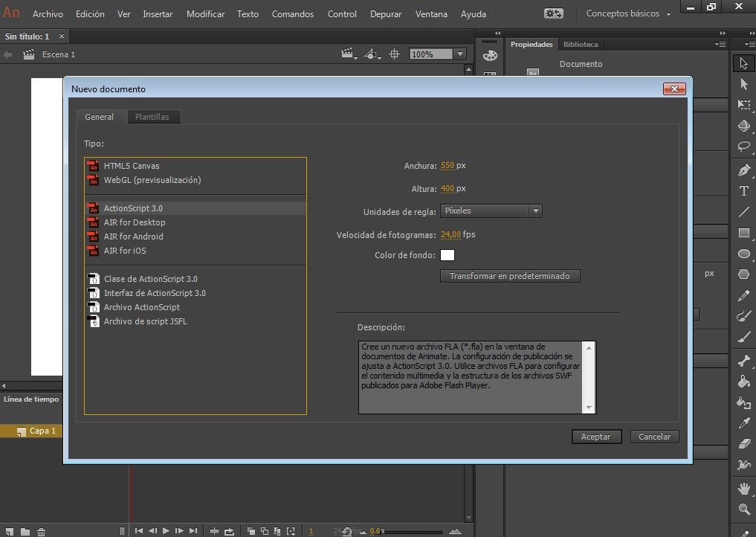
Task: Open the Ventana menu
Action: tap(431, 14)
